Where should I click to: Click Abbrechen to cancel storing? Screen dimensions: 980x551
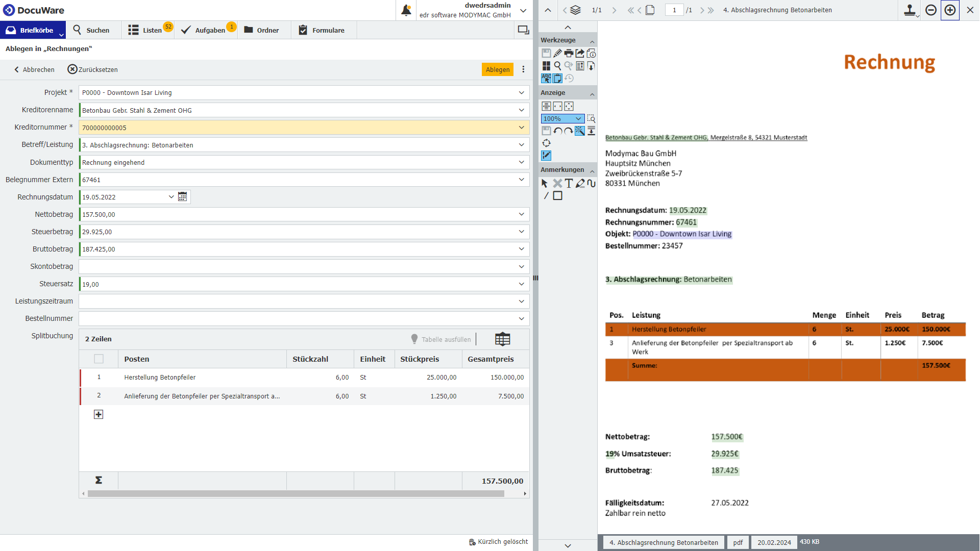click(x=34, y=69)
